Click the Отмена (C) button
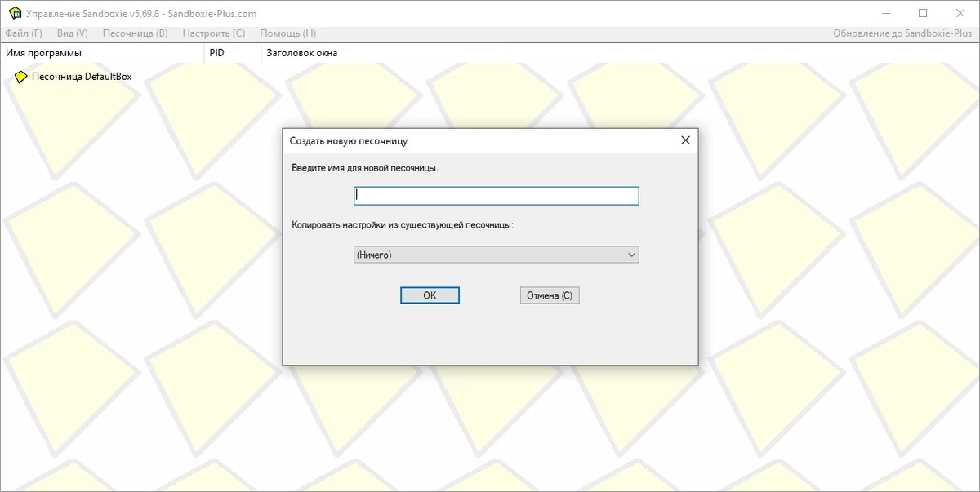Viewport: 980px width, 492px height. pos(550,295)
